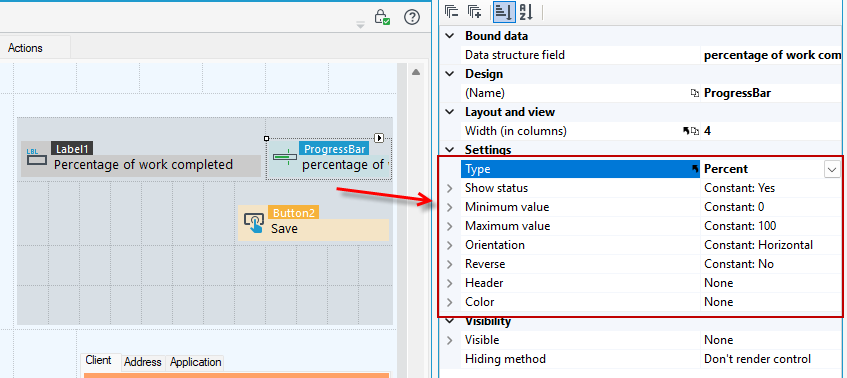
Task: Open help via question mark icon
Action: pyautogui.click(x=412, y=17)
